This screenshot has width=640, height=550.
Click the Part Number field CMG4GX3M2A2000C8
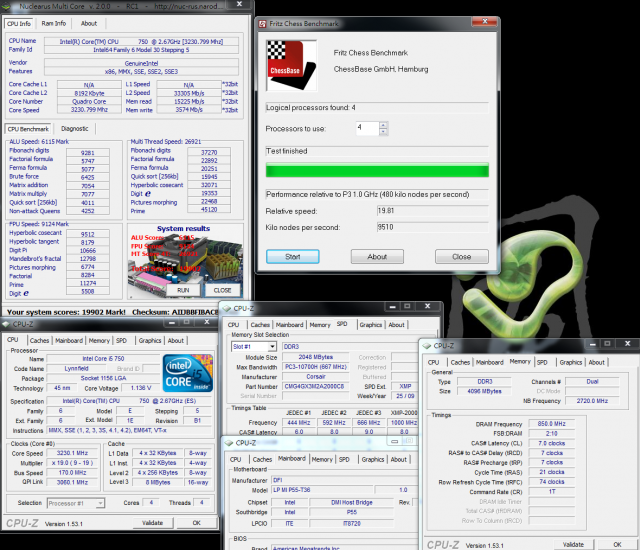pyautogui.click(x=314, y=386)
